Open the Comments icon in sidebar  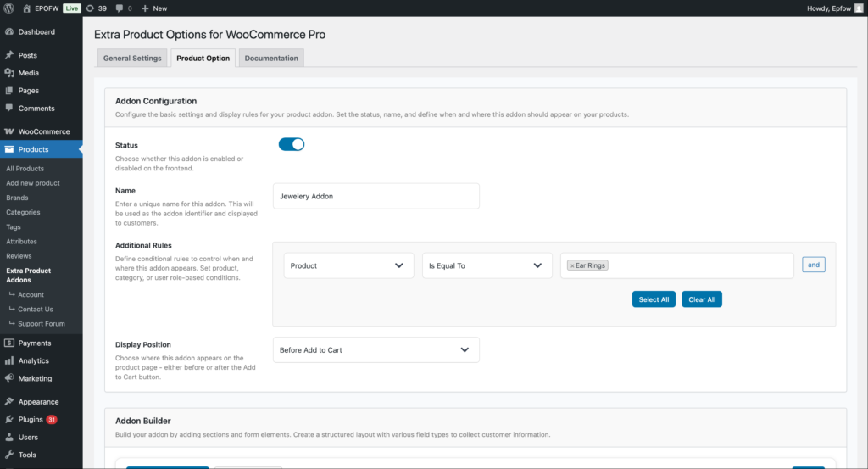(x=9, y=109)
